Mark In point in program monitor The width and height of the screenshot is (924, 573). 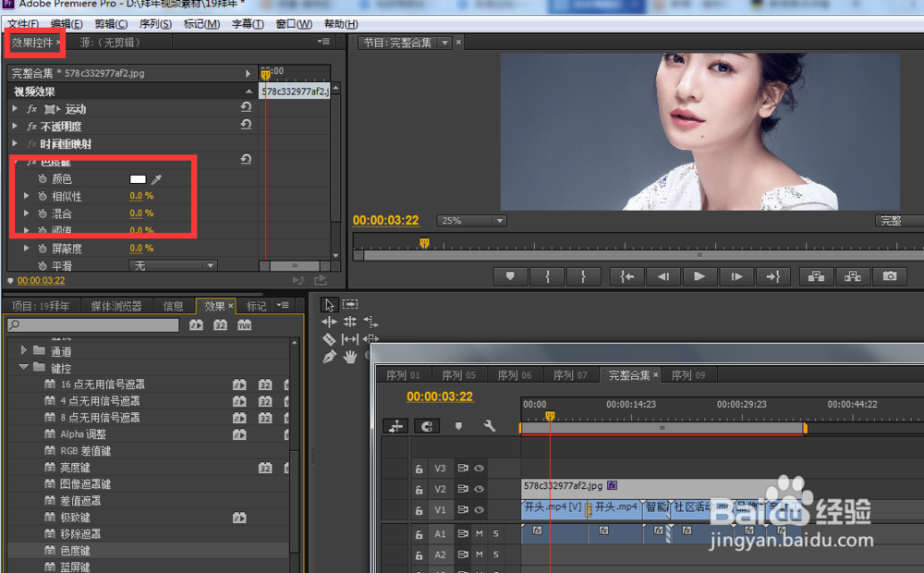tap(547, 276)
